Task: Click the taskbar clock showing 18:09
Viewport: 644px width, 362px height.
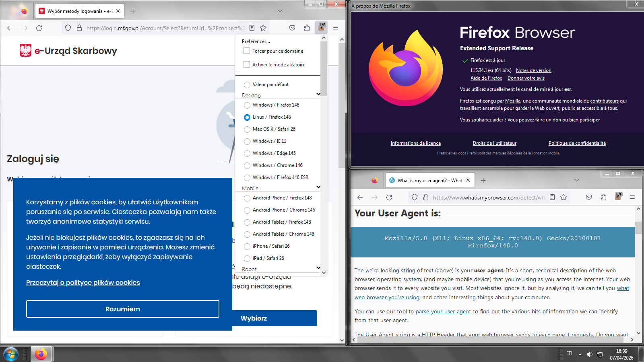Action: coord(621,354)
